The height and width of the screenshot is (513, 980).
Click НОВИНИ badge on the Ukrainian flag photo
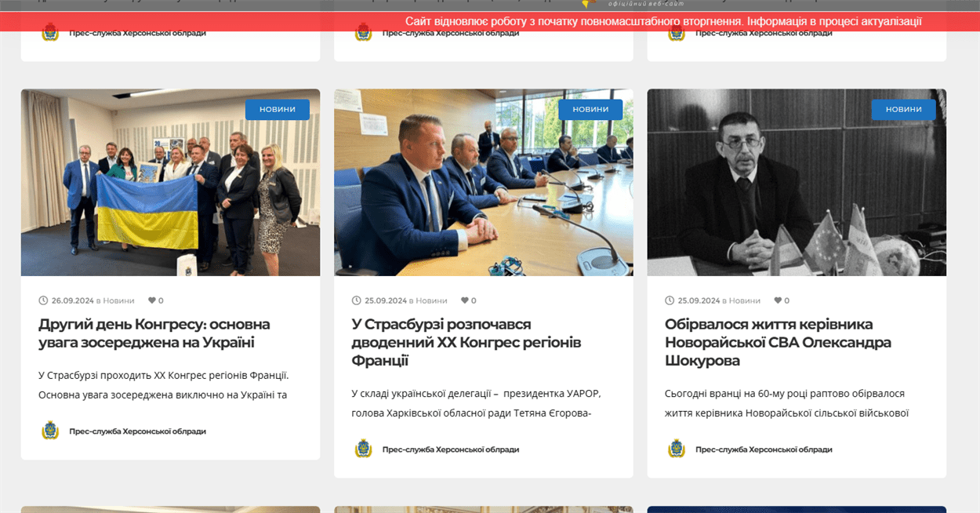[x=278, y=109]
